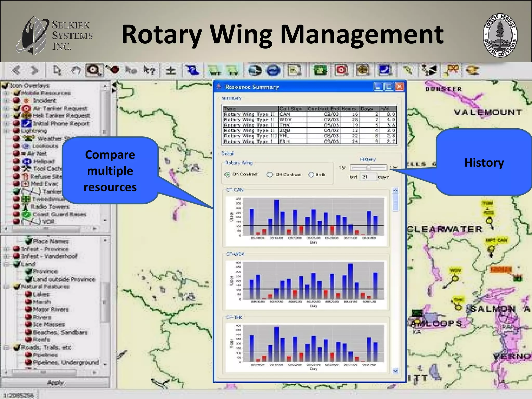Maximize the Resource Summary window
Image resolution: width=532 pixels, height=399 pixels.
pos(389,87)
